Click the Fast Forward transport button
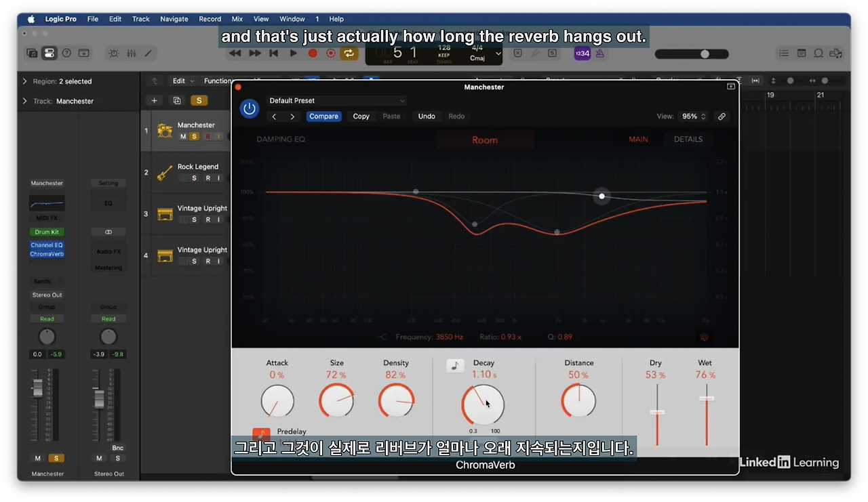868x502 pixels. click(255, 53)
